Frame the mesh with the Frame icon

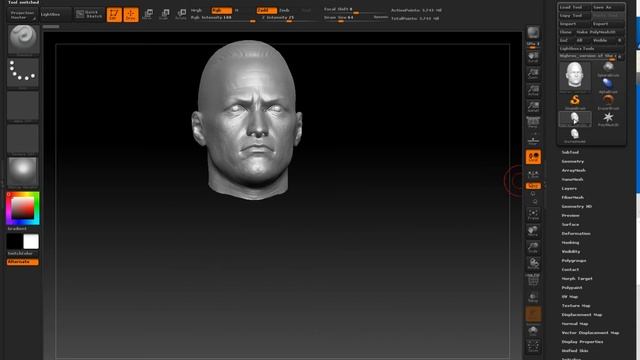533,214
